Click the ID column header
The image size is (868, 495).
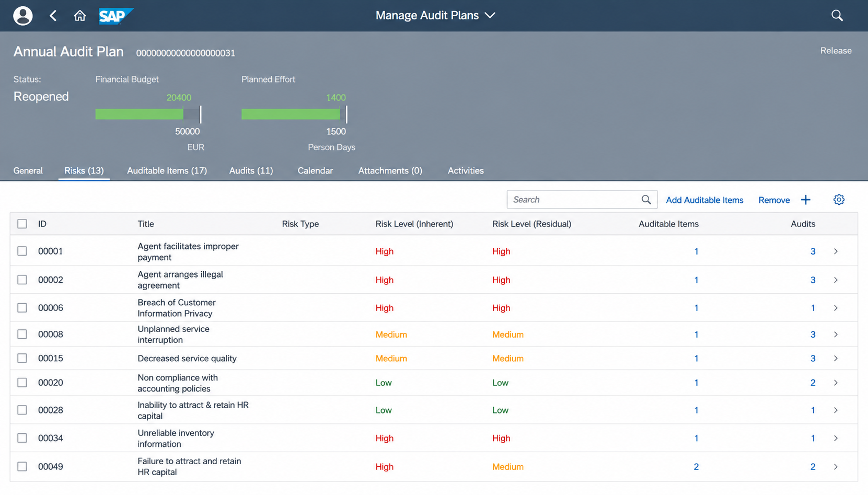pyautogui.click(x=42, y=224)
